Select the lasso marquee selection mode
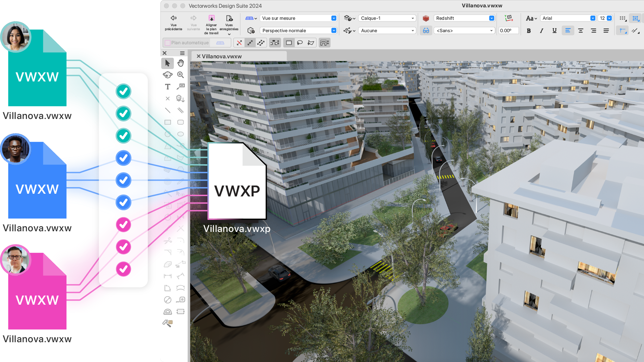Viewport: 644px width, 362px height. pyautogui.click(x=300, y=43)
